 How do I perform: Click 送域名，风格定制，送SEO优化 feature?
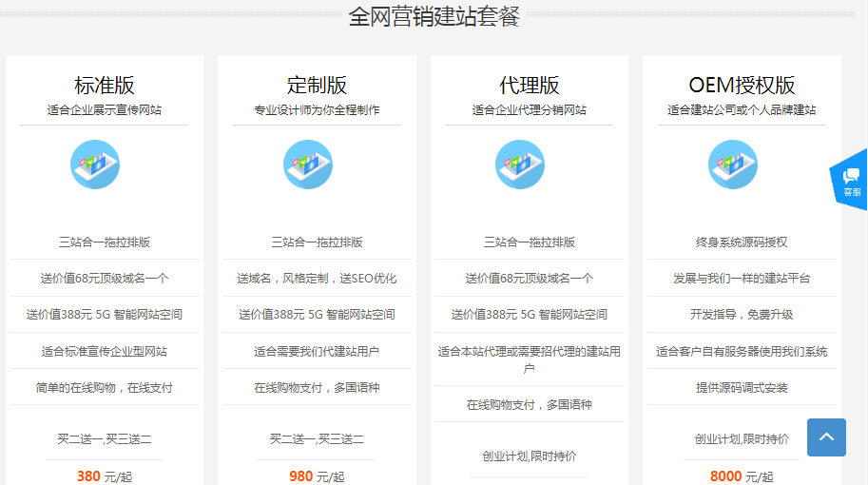[x=317, y=279]
